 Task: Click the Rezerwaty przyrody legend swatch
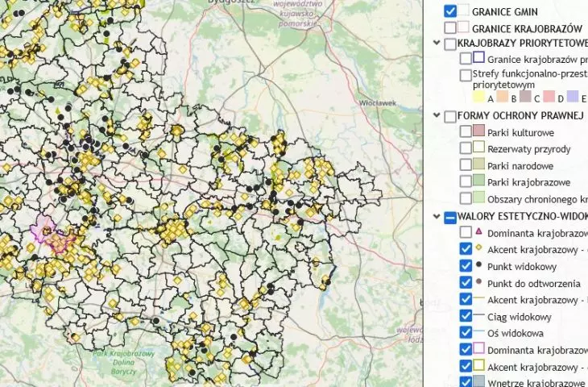(478, 147)
